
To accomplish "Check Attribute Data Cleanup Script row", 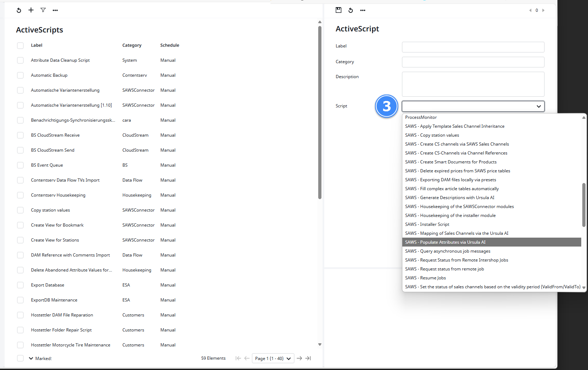I will click(20, 61).
